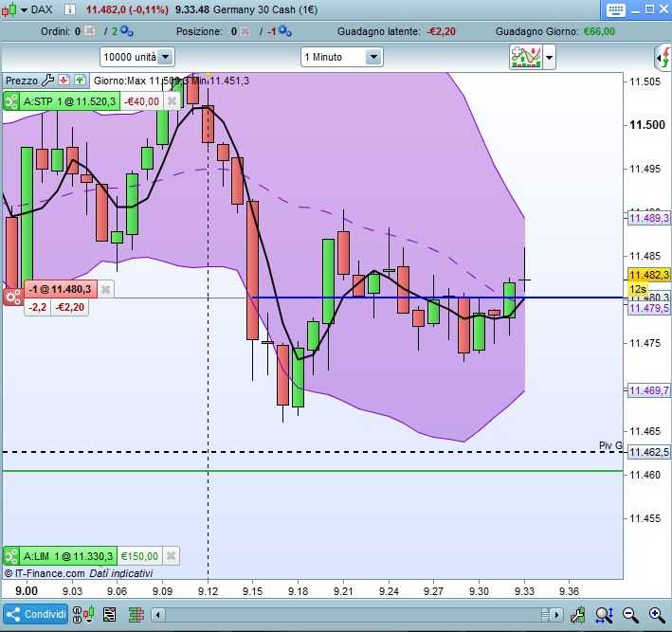Click the Prezzo panel label
Screen dimensions: 672x632
tap(22, 81)
